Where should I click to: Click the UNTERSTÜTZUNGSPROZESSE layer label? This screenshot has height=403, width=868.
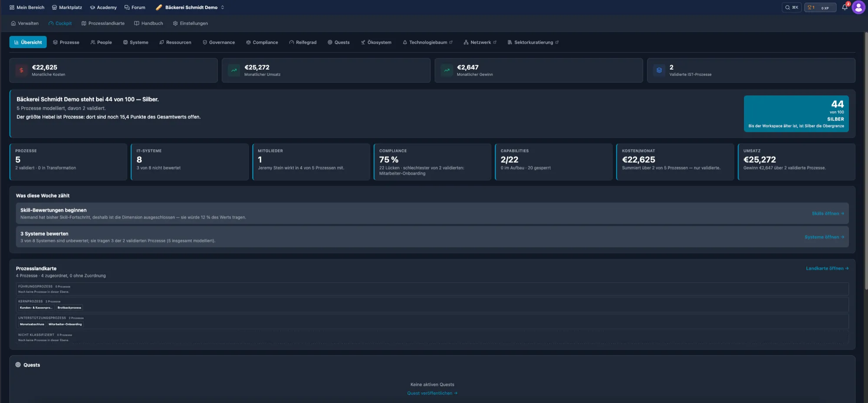pyautogui.click(x=42, y=318)
